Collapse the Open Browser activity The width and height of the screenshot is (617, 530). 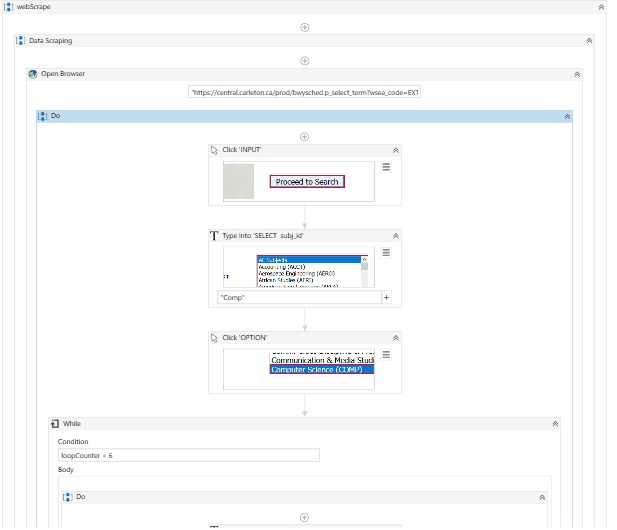577,74
